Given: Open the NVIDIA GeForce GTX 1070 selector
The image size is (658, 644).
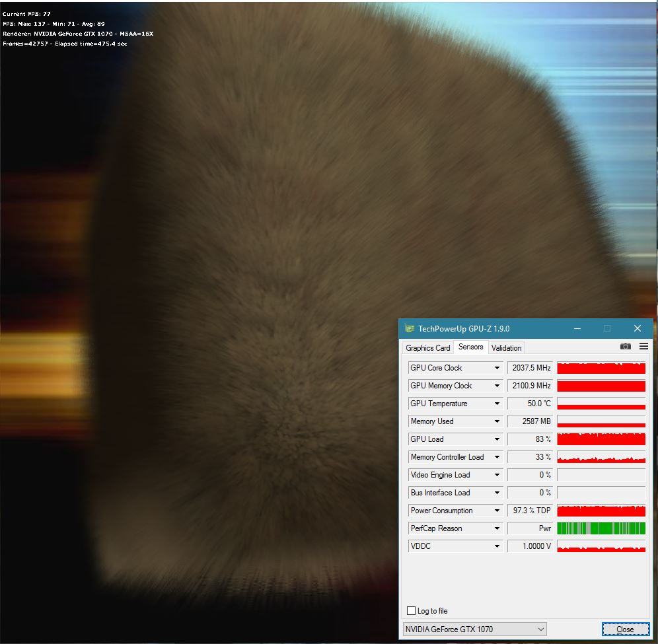Looking at the screenshot, I should [474, 629].
